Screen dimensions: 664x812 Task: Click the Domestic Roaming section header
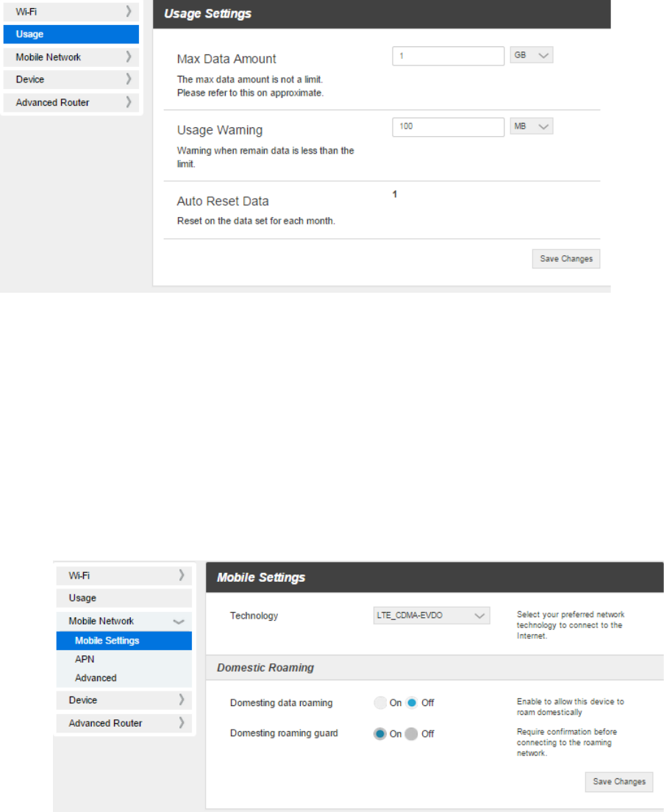point(265,668)
